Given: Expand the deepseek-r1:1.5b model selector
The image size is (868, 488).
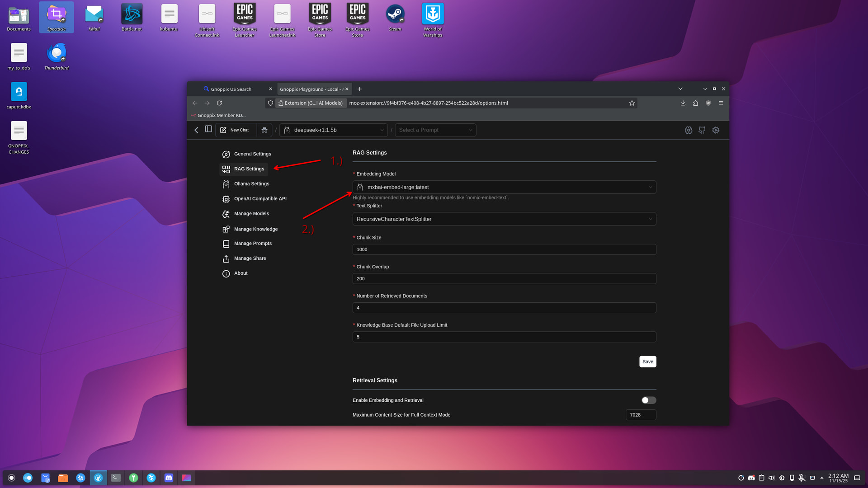Looking at the screenshot, I should [x=334, y=130].
